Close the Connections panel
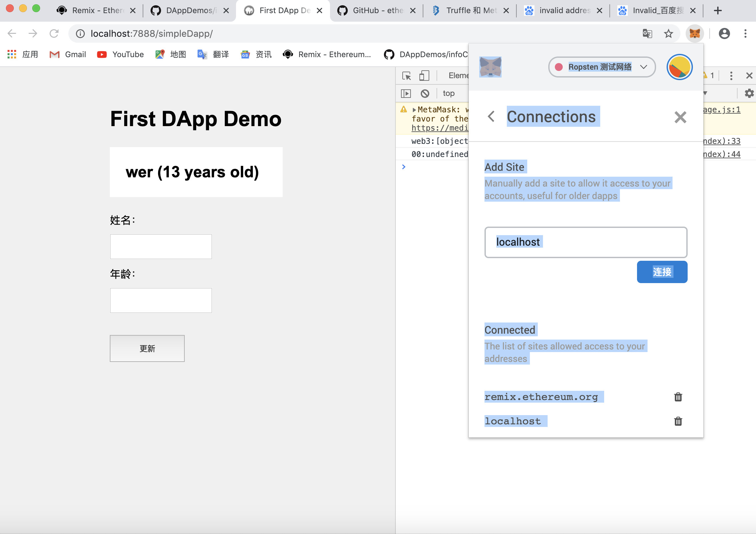 click(680, 117)
